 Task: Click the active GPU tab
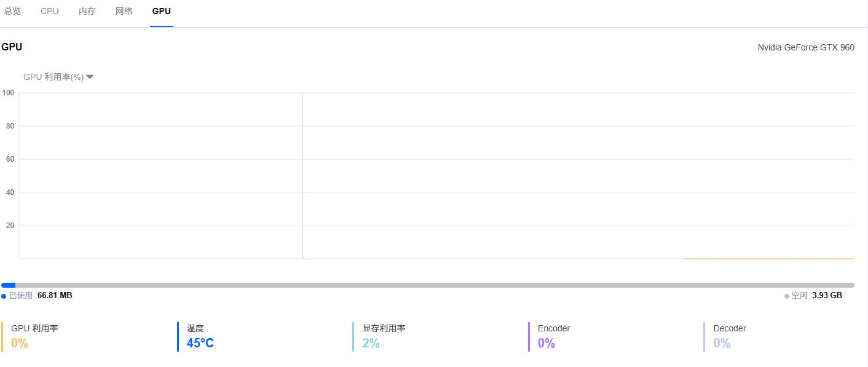pyautogui.click(x=162, y=11)
